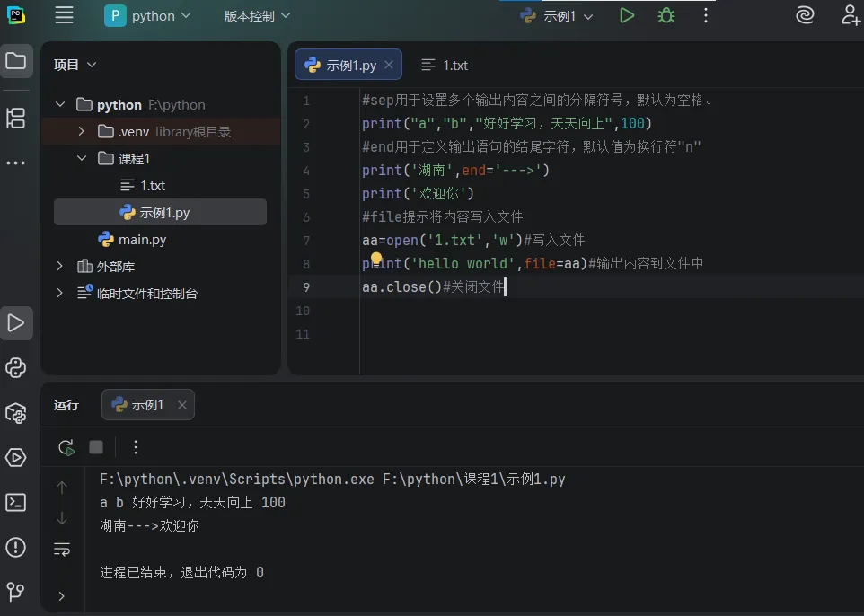
Task: Open the Run tool window icon
Action: pos(16,323)
